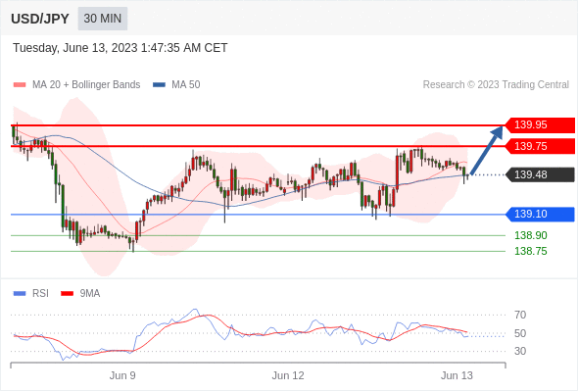This screenshot has width=578, height=392.
Task: Click the Jun 9 date axis label
Action: (122, 375)
